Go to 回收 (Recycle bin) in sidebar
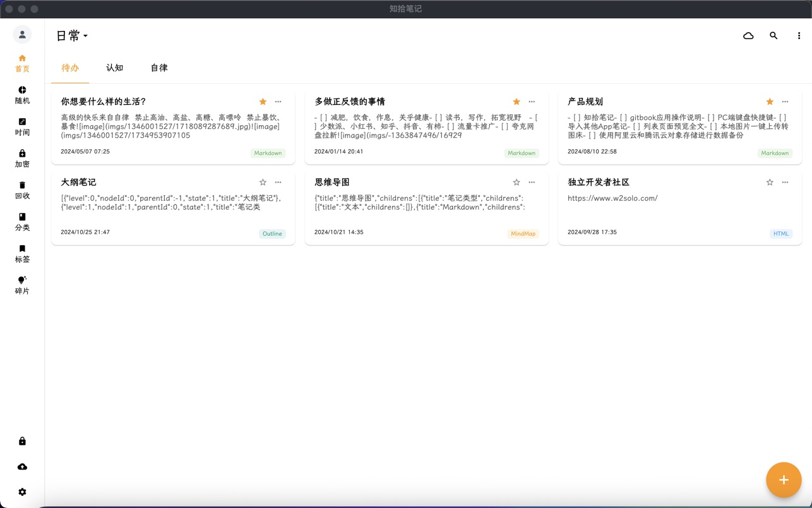This screenshot has height=508, width=812. (x=22, y=190)
